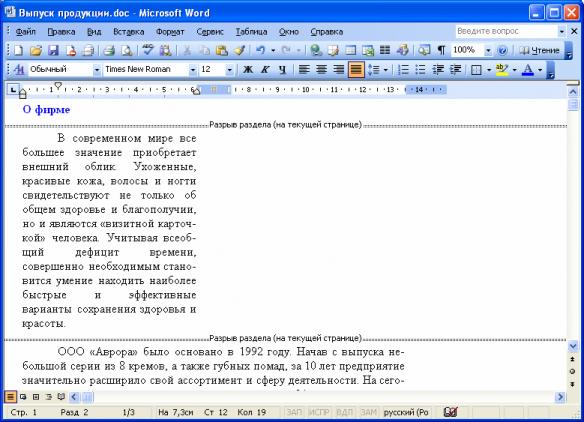Switch to Print Layout view icon
Image resolution: width=584 pixels, height=422 pixels.
pyautogui.click(x=36, y=397)
